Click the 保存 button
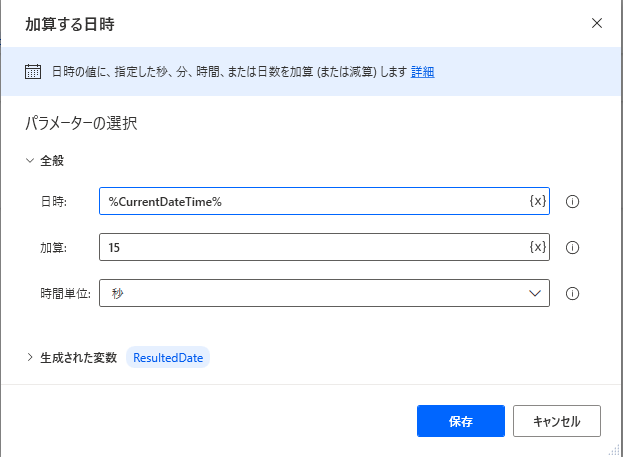 coord(461,421)
